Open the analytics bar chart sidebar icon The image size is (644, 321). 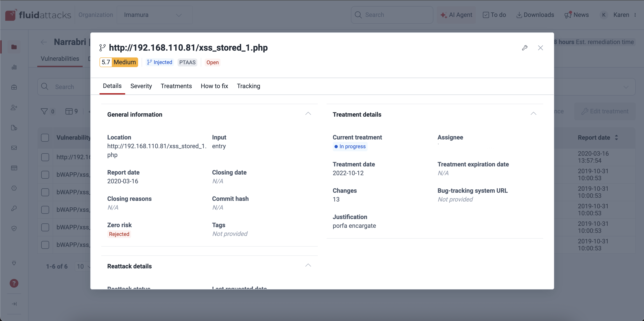pyautogui.click(x=14, y=67)
